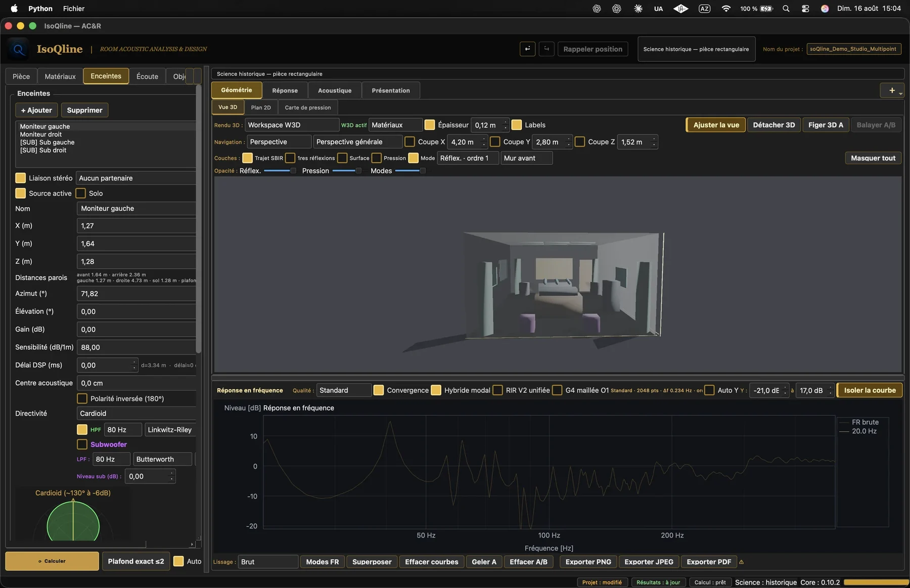Image resolution: width=910 pixels, height=588 pixels.
Task: Open the Carte de pression sub-tab
Action: coord(308,107)
